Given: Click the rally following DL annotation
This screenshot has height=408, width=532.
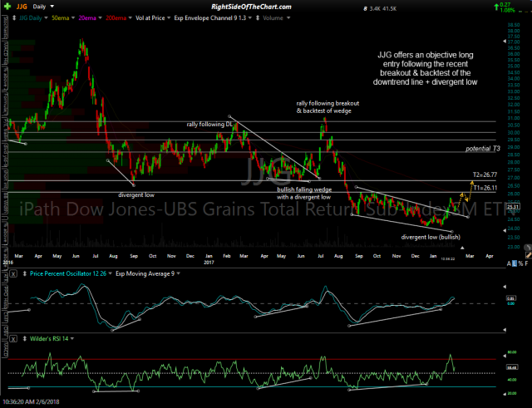Looking at the screenshot, I should 209,125.
